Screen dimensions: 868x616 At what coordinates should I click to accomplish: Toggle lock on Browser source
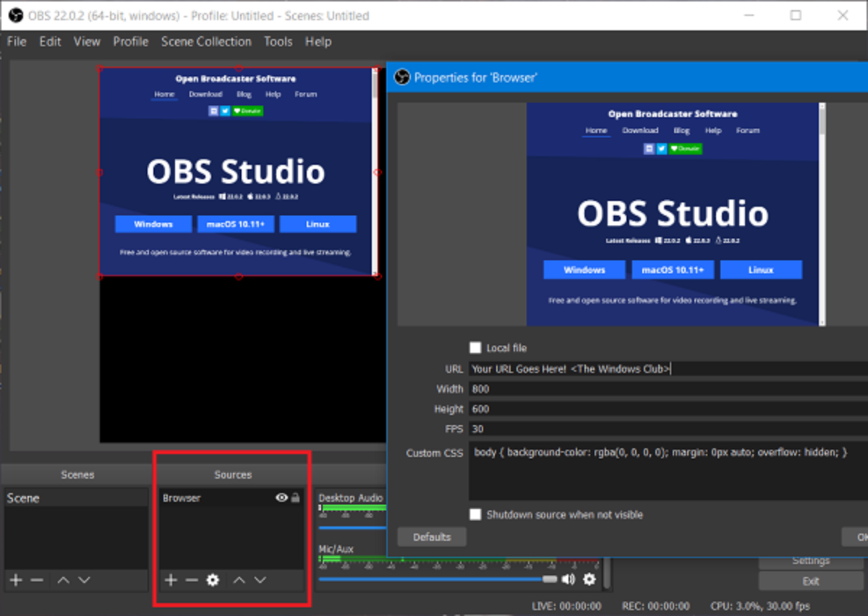[x=295, y=497]
